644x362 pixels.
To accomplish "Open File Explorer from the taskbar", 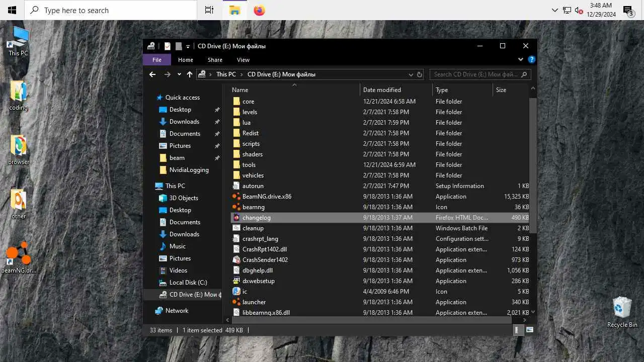I will point(234,10).
